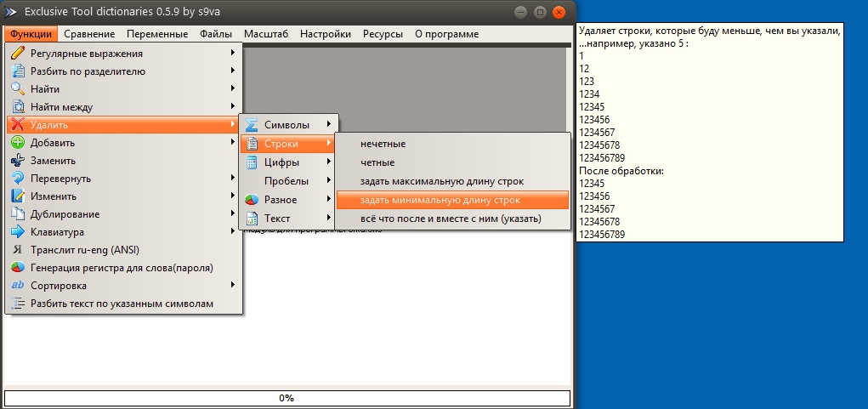Click the application icon in title bar
This screenshot has height=409, width=868.
coord(12,12)
